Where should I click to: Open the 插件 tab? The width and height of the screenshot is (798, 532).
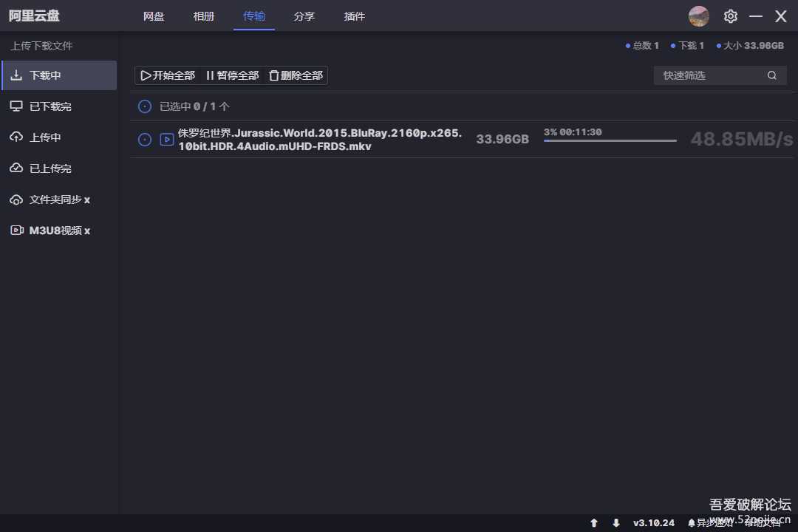click(354, 16)
